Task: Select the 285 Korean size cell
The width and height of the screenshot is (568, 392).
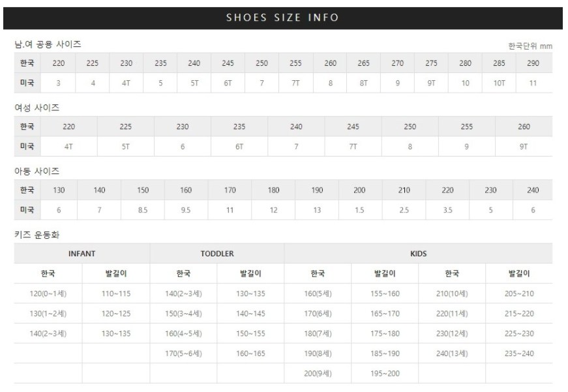Action: click(x=499, y=63)
